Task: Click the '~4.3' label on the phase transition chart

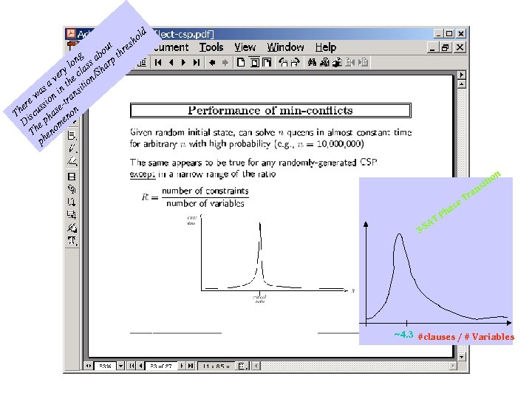Action: click(x=403, y=335)
